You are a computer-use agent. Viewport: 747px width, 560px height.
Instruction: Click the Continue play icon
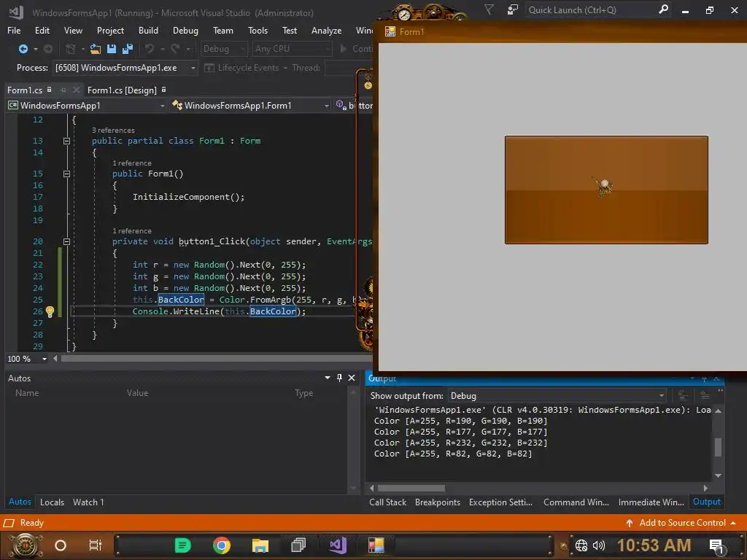[x=343, y=49]
